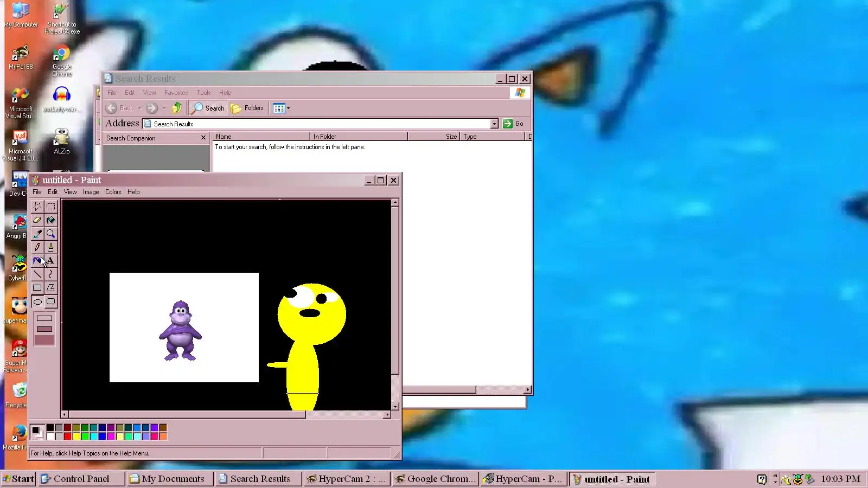Select the Rectangle shape tool in Paint
Viewport: 868px width, 488px height.
[37, 288]
